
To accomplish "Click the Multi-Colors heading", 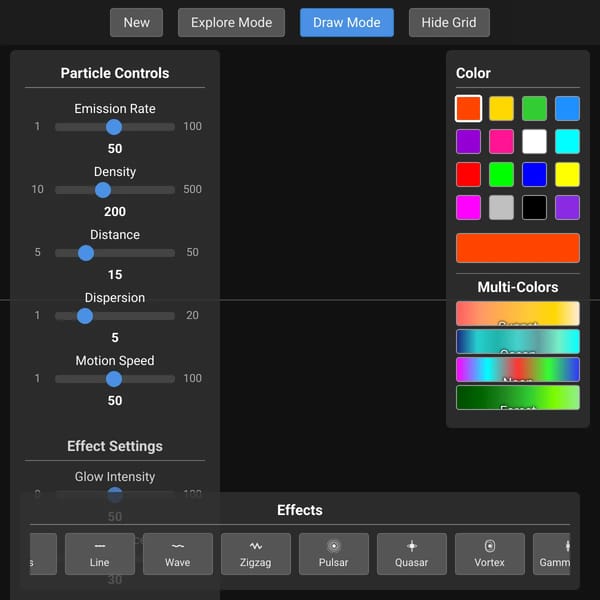I will point(518,287).
